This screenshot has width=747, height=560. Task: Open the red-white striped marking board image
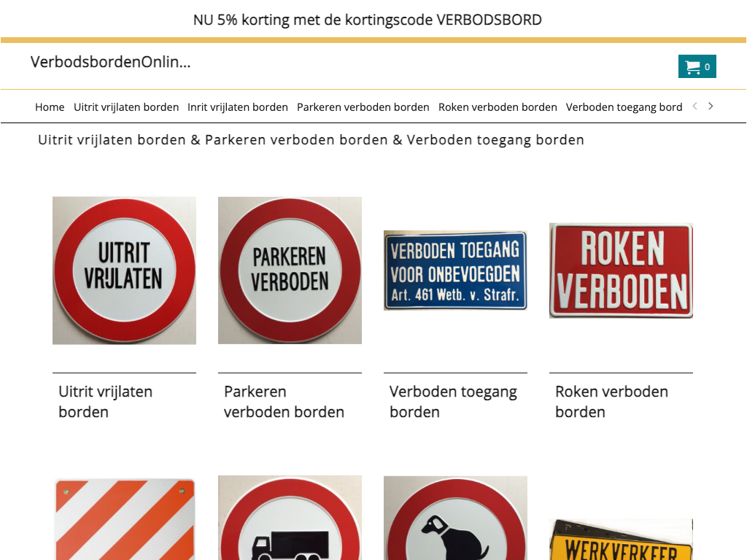pyautogui.click(x=124, y=519)
